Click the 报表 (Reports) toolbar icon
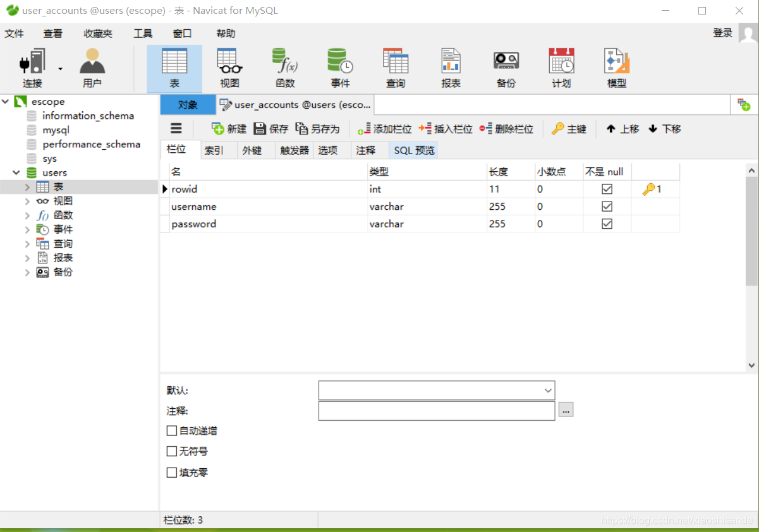The width and height of the screenshot is (759, 532). (451, 67)
